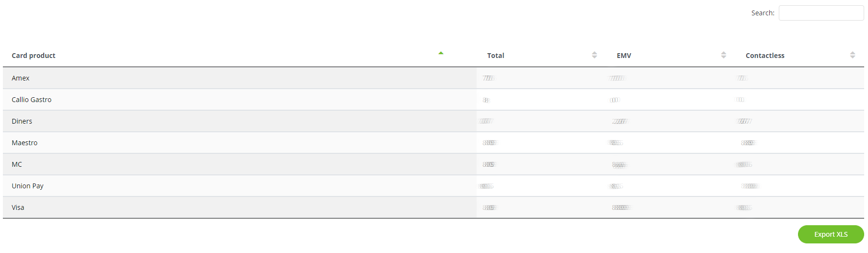Select the Callio Gastro row
The height and width of the screenshot is (253, 868).
(434, 100)
